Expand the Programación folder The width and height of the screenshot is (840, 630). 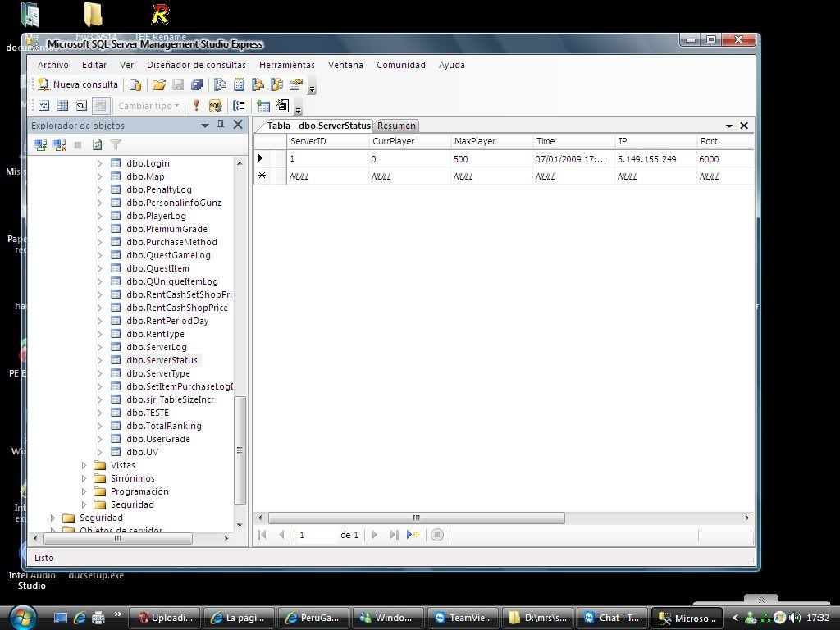click(84, 491)
